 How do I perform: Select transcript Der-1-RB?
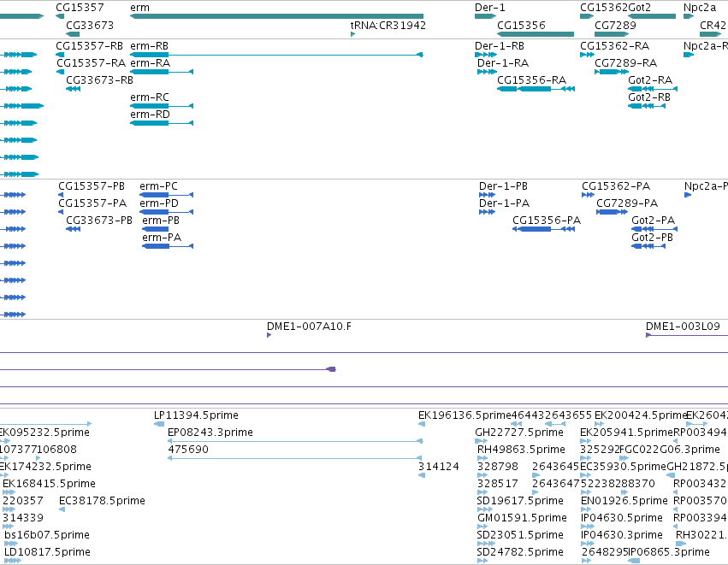pyautogui.click(x=499, y=46)
